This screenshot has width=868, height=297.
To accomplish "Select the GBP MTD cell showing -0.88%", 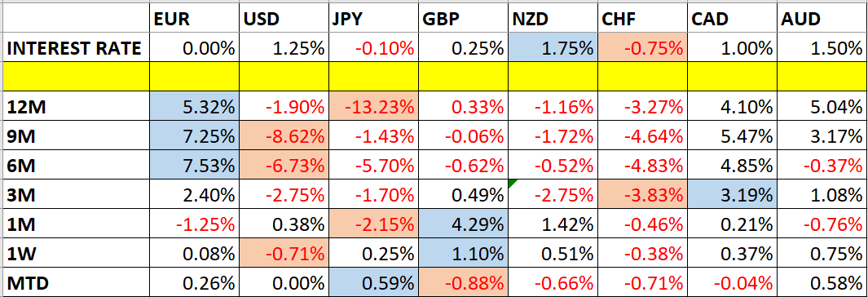I will 463,282.
